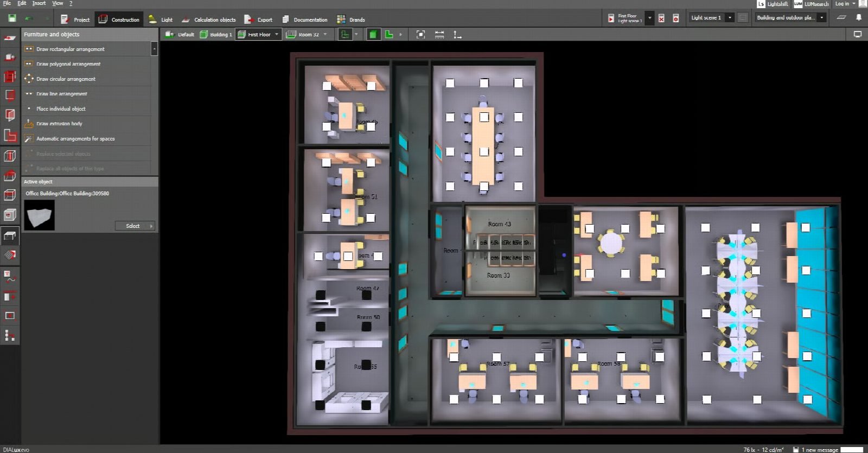
Task: Switch to the Light mode tab
Action: click(161, 20)
